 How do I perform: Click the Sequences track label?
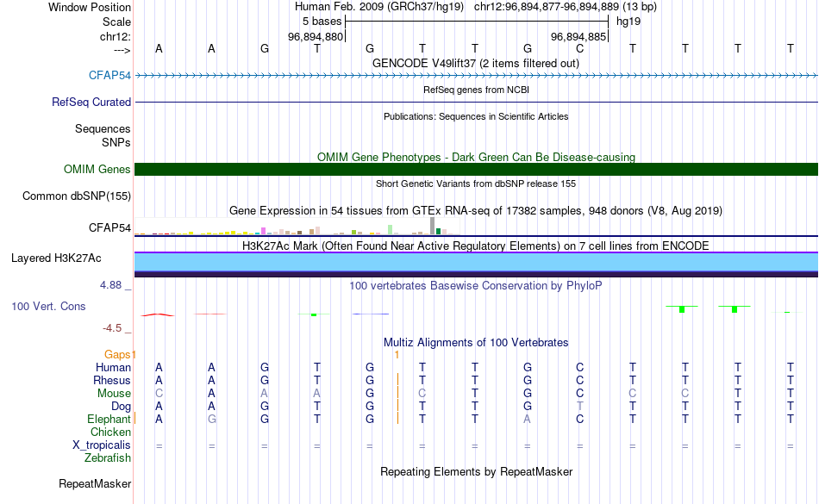click(103, 128)
